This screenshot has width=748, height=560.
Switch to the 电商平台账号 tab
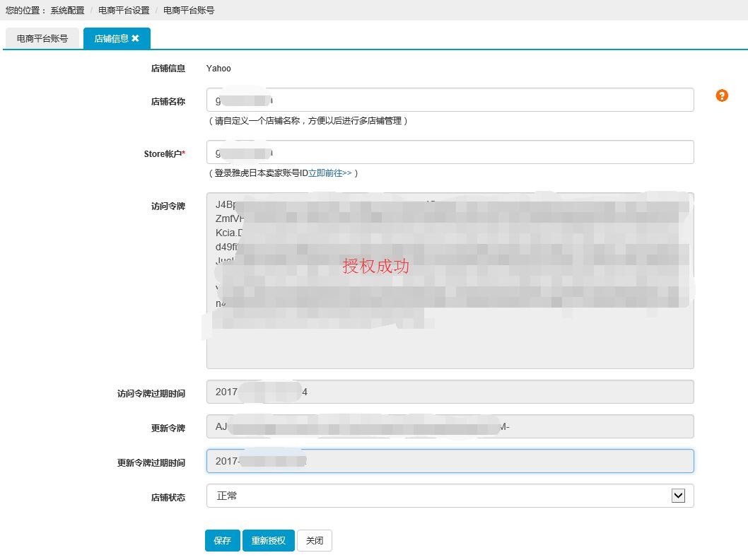(x=42, y=39)
